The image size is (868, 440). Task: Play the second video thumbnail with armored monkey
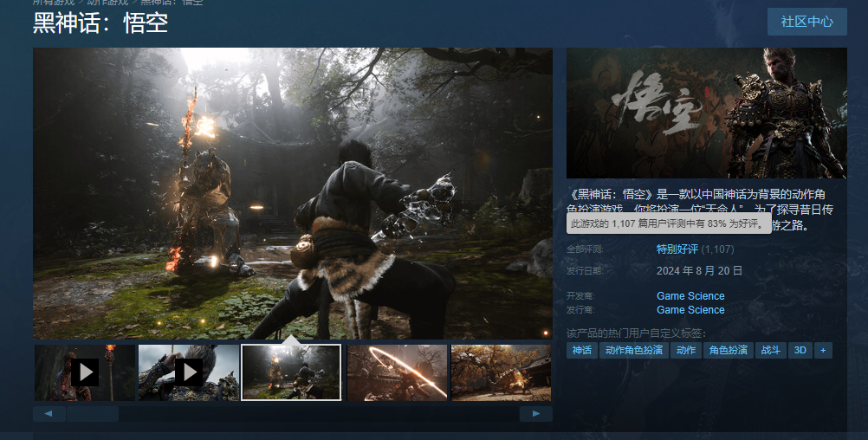(x=189, y=372)
